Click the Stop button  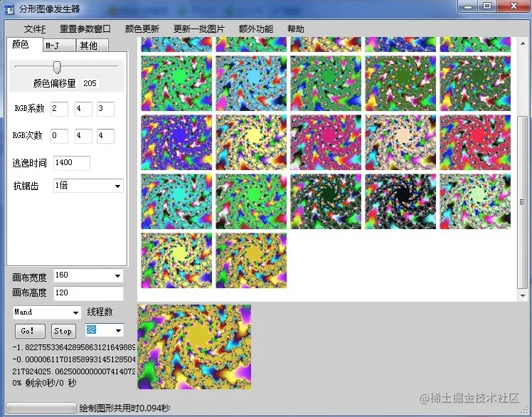click(x=63, y=331)
